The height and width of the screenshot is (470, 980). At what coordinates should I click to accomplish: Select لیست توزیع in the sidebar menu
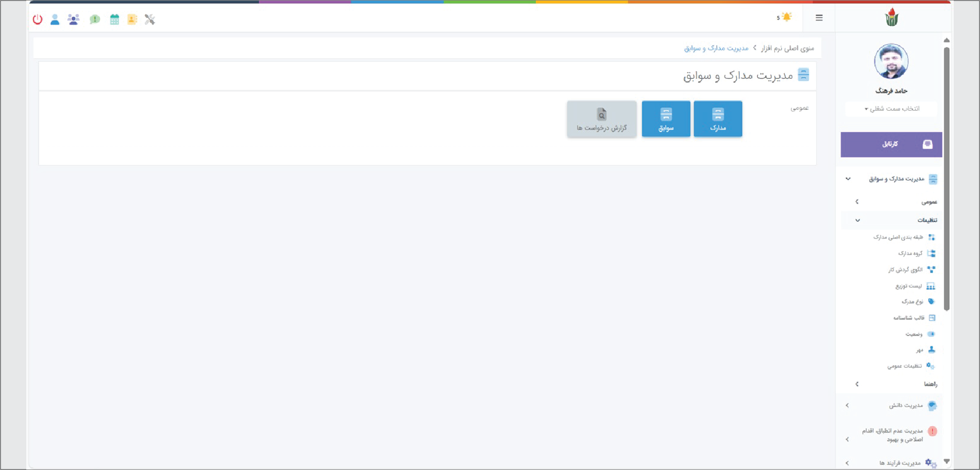(908, 286)
